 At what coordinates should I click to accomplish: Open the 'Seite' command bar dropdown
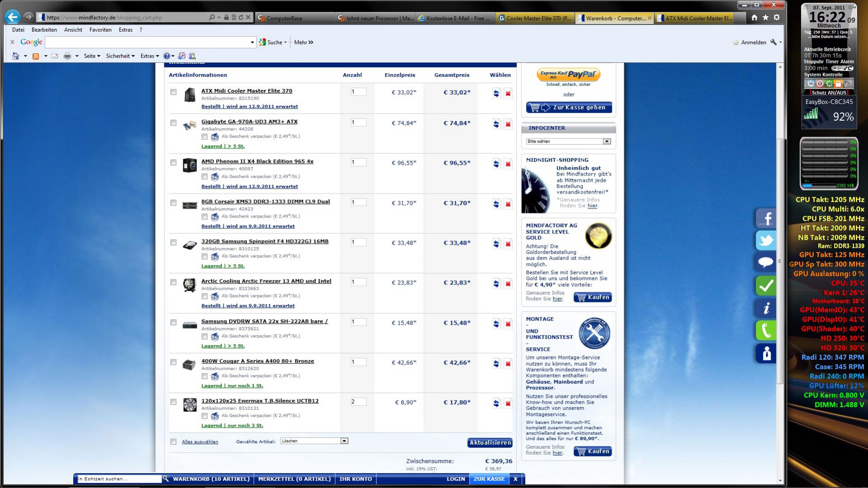tap(92, 56)
